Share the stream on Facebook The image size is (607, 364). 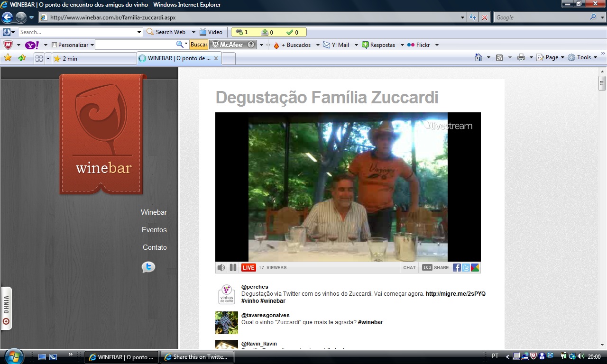pyautogui.click(x=457, y=268)
